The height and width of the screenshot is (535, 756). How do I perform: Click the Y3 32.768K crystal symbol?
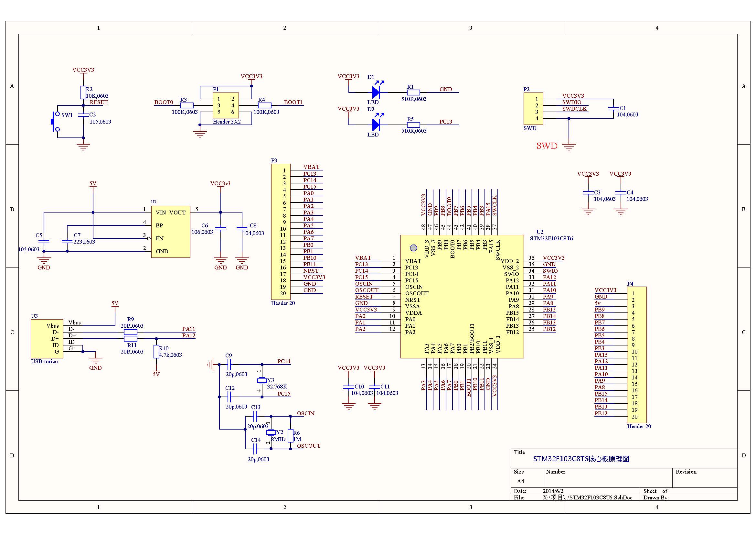(x=262, y=380)
